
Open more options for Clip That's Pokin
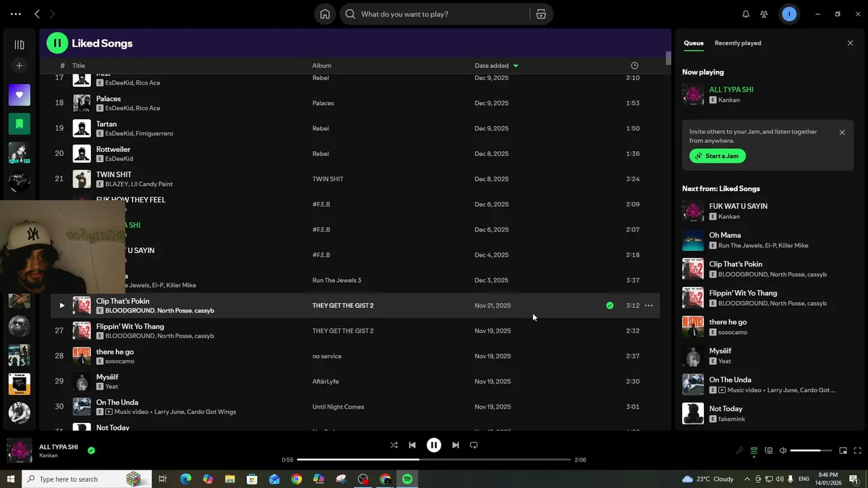(x=648, y=306)
